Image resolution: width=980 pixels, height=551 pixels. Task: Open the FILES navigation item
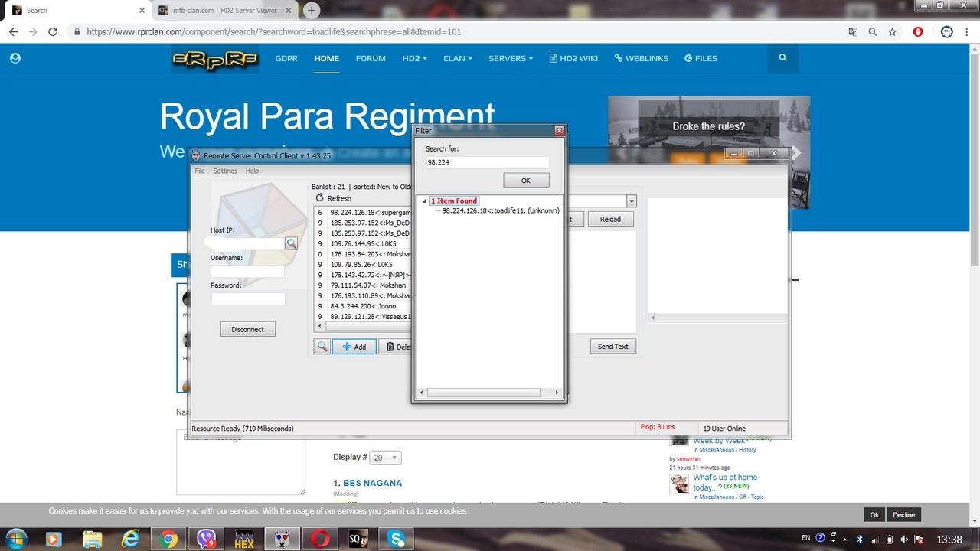click(x=701, y=58)
